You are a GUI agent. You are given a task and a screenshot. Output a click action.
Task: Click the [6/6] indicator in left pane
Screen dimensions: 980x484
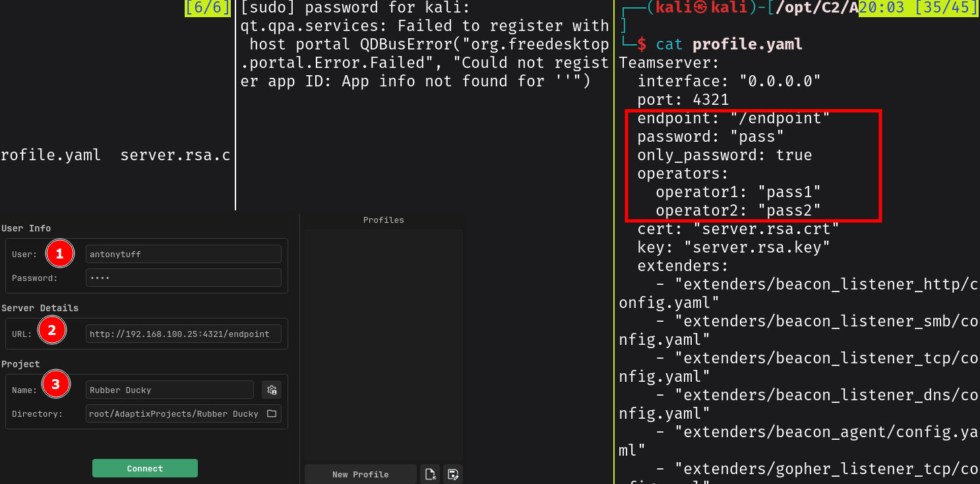[x=208, y=8]
